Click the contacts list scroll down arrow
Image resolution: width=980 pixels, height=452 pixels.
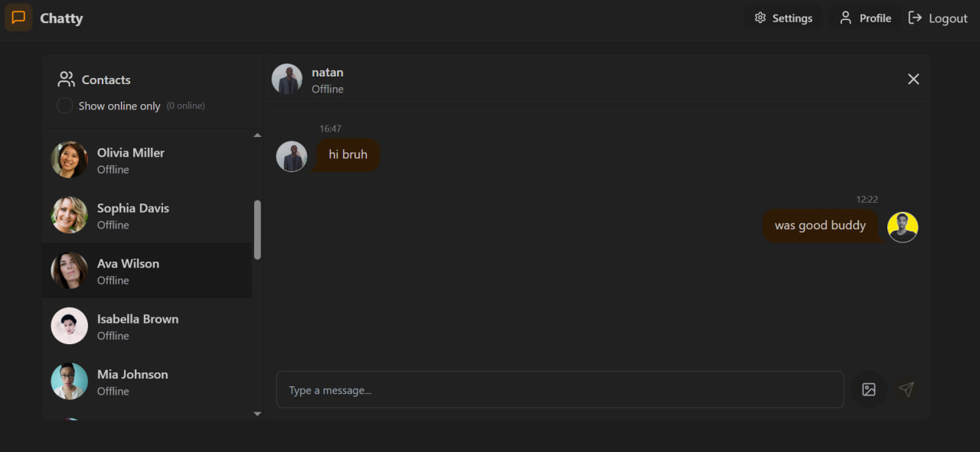(257, 414)
